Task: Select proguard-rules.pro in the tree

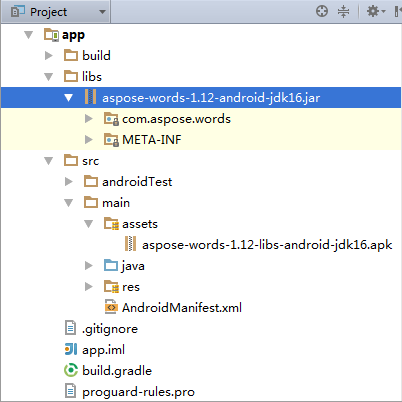Action: pyautogui.click(x=138, y=392)
